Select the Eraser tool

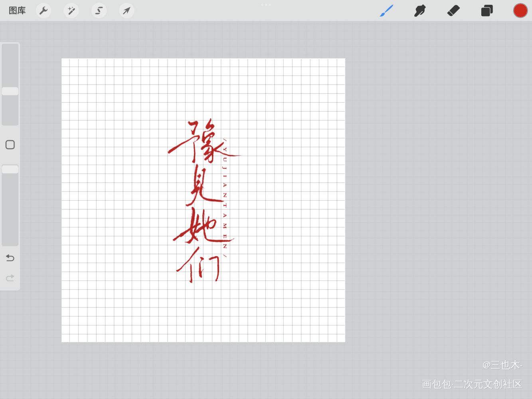pyautogui.click(x=453, y=11)
